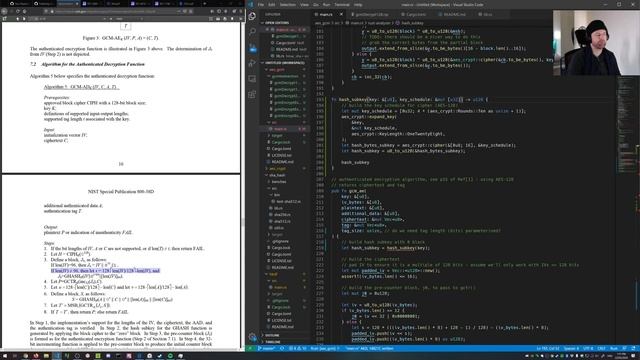Open Extensions view in activity bar
This screenshot has width=640, height=360.
point(253,94)
